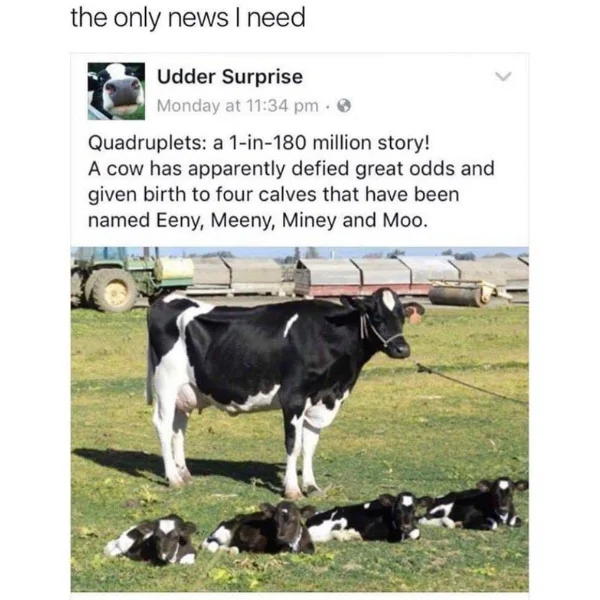Image resolution: width=600 pixels, height=600 pixels.
Task: Click the globe public privacy icon
Action: pos(344,106)
